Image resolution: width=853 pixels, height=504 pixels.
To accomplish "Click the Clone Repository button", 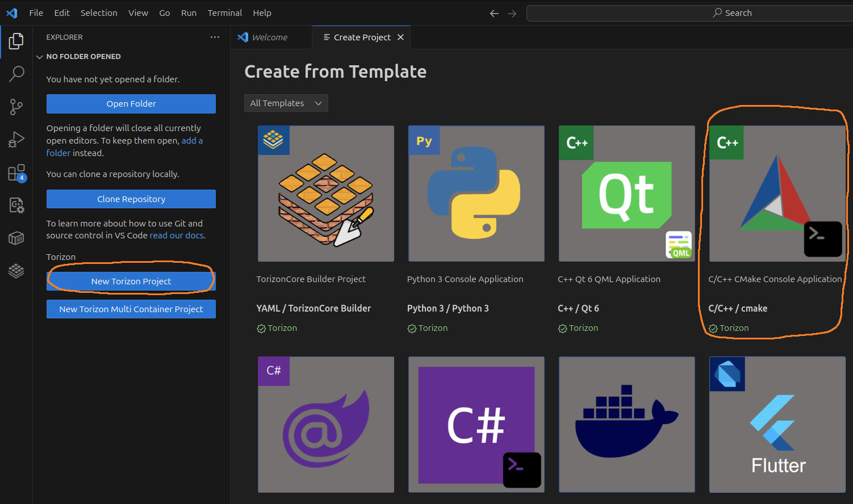I will [131, 199].
